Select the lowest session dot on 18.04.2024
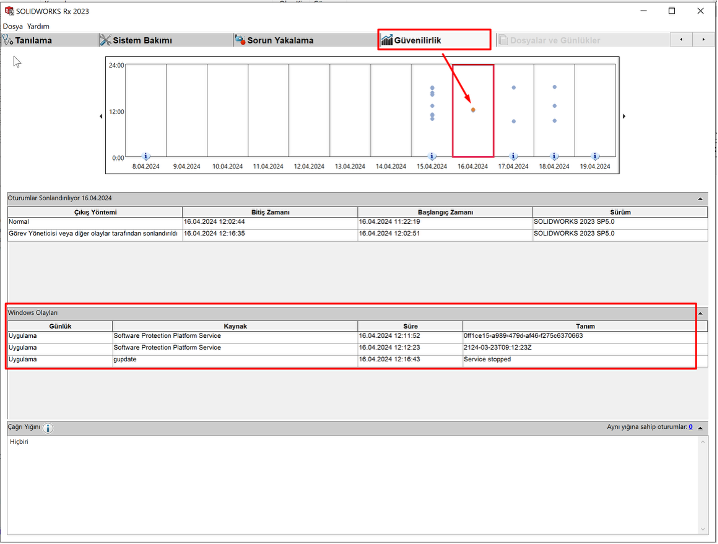The width and height of the screenshot is (718, 544). (555, 121)
